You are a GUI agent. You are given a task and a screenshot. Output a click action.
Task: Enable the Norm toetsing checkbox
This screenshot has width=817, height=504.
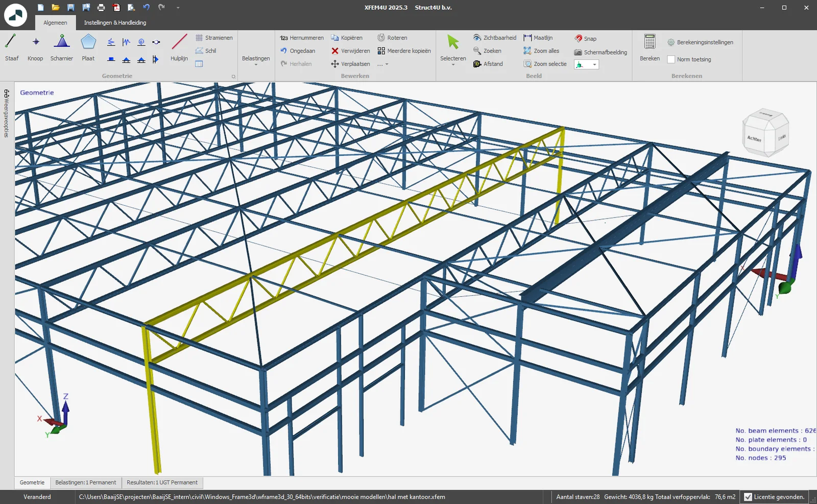click(x=671, y=59)
